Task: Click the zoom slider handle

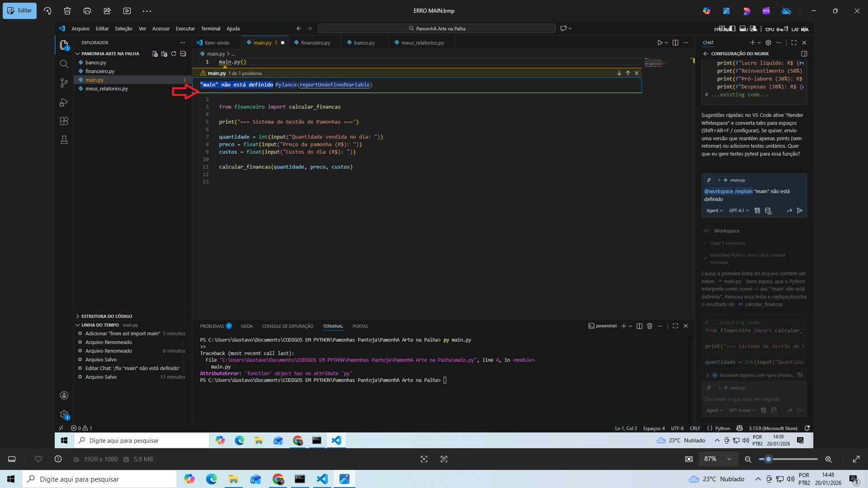Action: coord(768,459)
